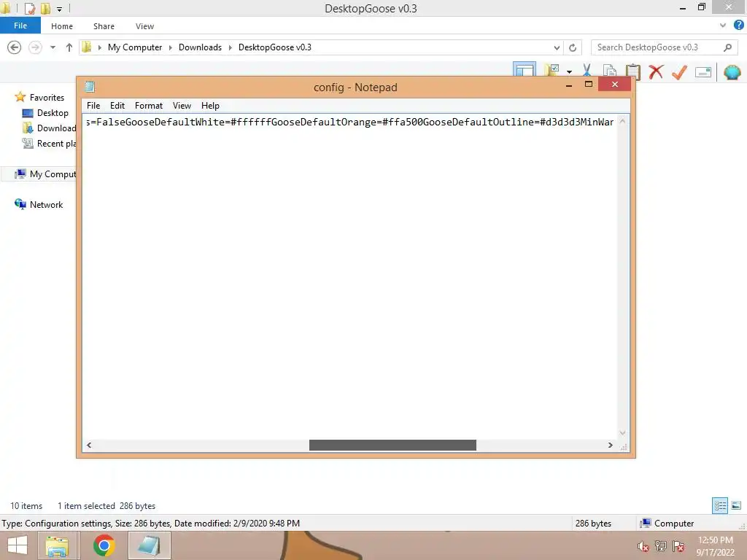Click the network tray icon
Image resolution: width=747 pixels, height=560 pixels.
click(661, 546)
